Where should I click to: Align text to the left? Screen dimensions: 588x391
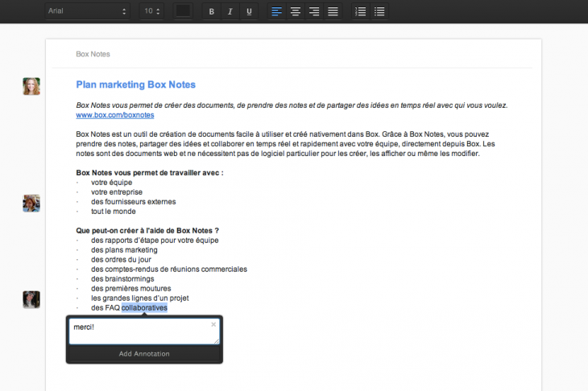(x=276, y=11)
